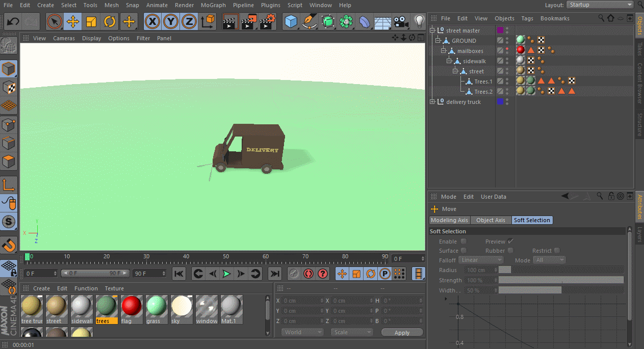Add a Cube primitive object
Viewport: 644px width, 349px height.
click(x=291, y=21)
